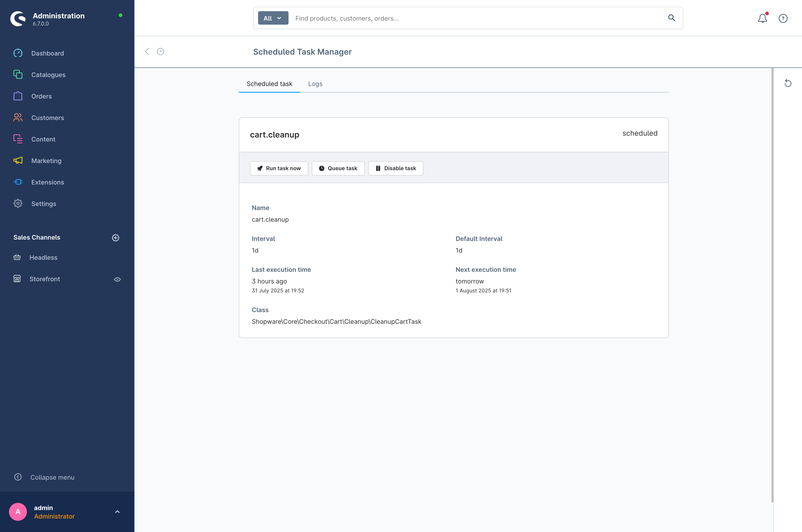Click the refresh reload icon
The image size is (802, 532).
(x=788, y=83)
